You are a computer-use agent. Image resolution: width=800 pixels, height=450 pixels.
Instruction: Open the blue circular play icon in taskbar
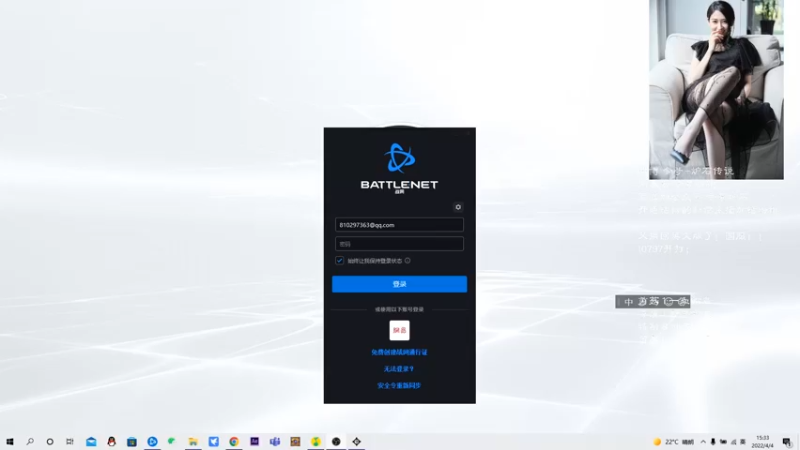[152, 441]
